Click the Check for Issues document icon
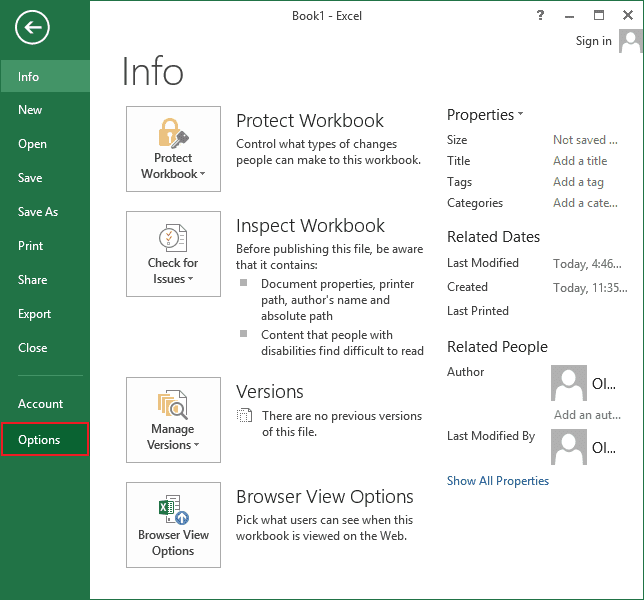This screenshot has width=644, height=600. pos(173,238)
